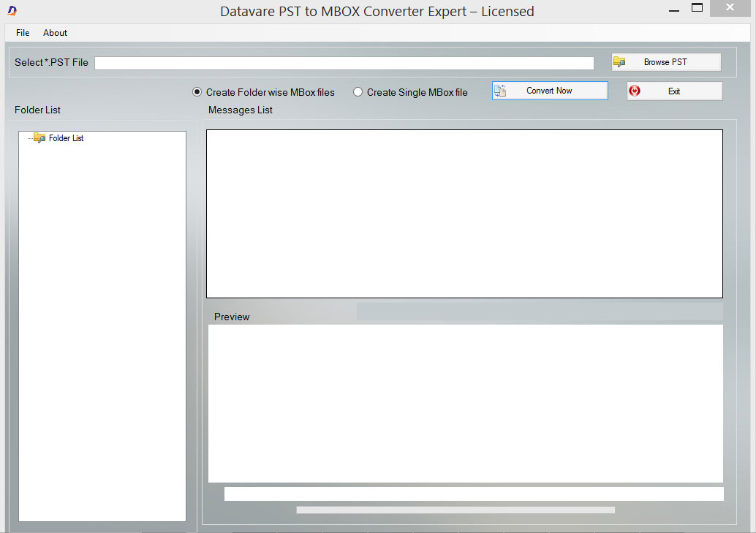The height and width of the screenshot is (533, 756).
Task: Open the File menu
Action: pyautogui.click(x=22, y=32)
